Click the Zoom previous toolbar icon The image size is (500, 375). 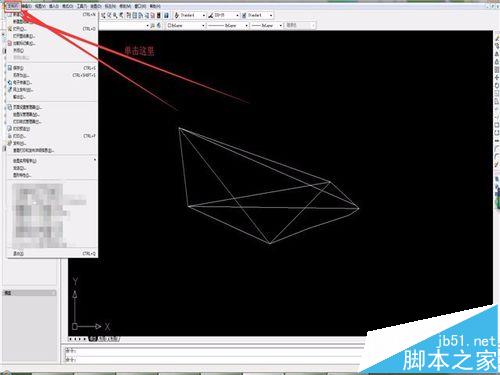click(121, 15)
